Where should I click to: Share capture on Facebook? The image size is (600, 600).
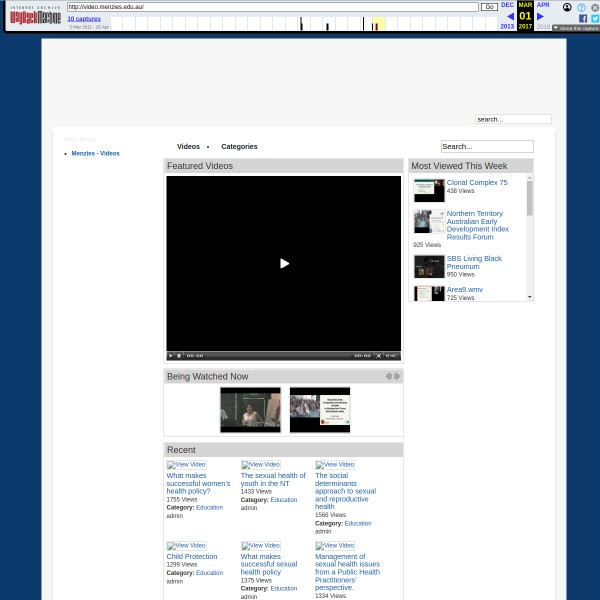583,18
